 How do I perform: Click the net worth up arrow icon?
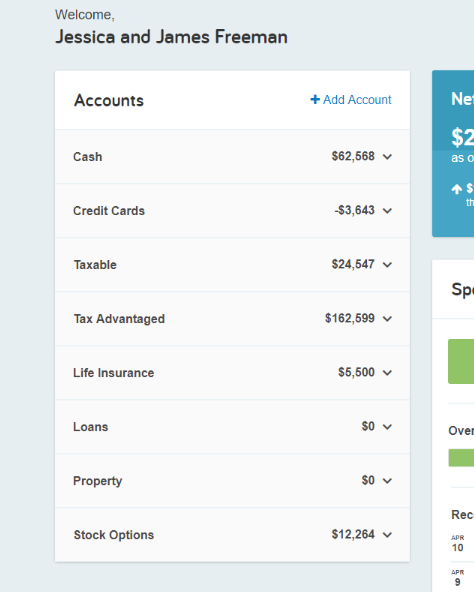click(457, 189)
